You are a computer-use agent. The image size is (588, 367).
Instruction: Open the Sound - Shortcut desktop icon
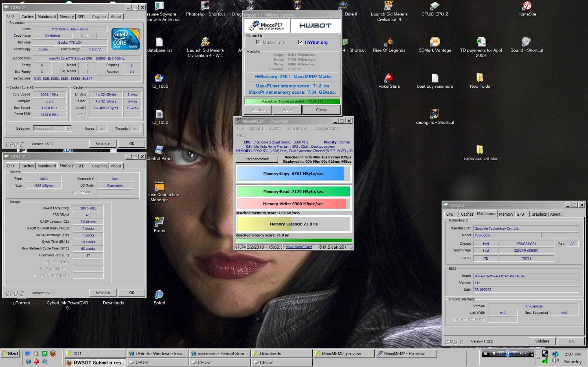pos(527,45)
